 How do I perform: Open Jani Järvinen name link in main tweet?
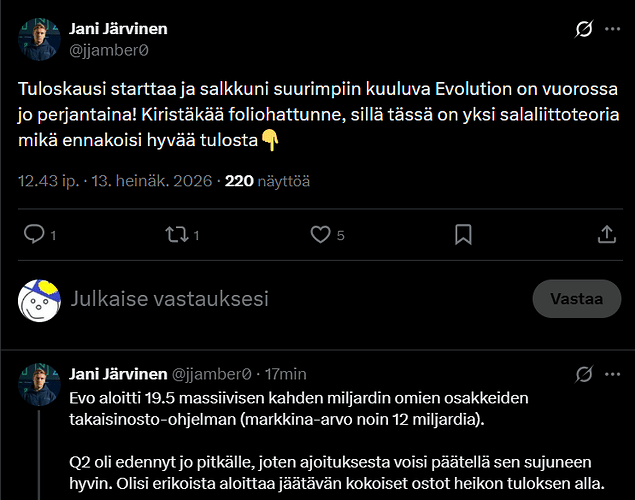[118, 29]
